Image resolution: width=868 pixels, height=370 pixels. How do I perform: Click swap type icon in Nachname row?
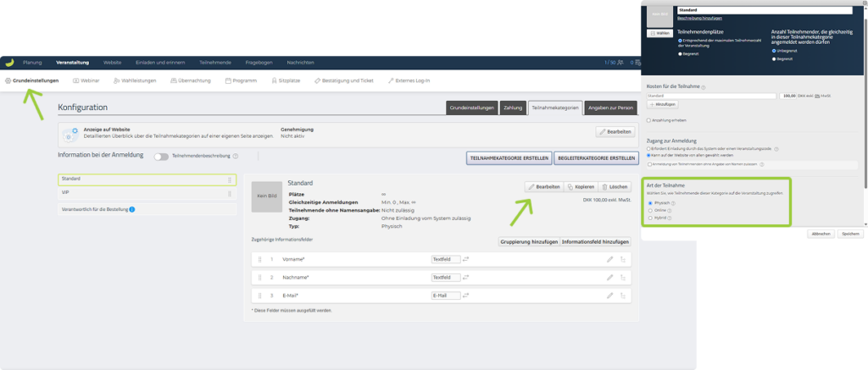coord(466,278)
